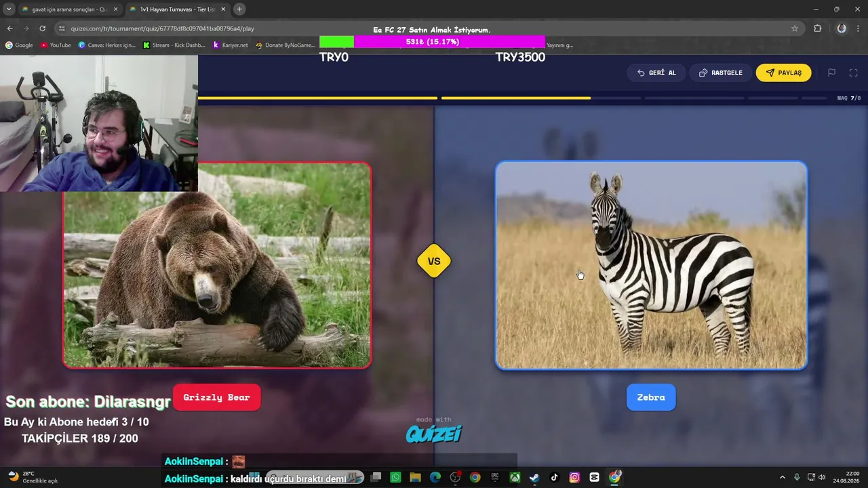
Task: Click the blue Zebra label button
Action: point(651,397)
